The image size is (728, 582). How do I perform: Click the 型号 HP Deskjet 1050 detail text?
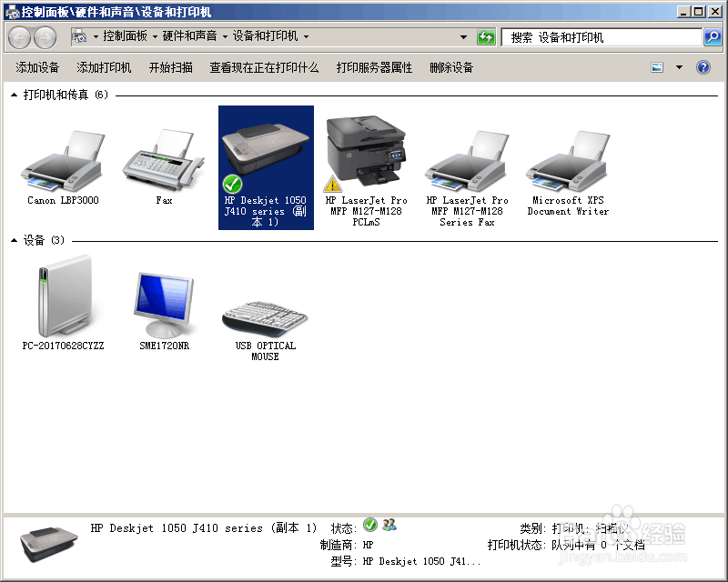406,562
